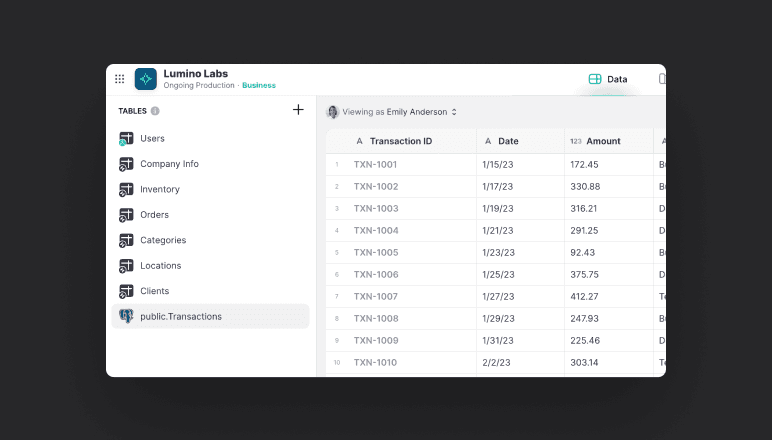Click the Lumino Labs logo icon

pyautogui.click(x=146, y=79)
